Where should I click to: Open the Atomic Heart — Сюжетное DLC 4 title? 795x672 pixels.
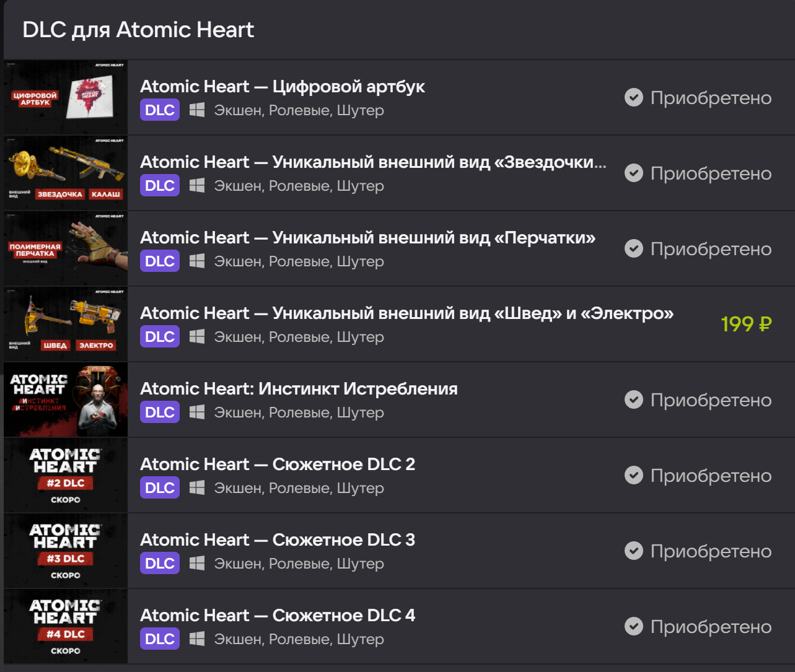[x=278, y=616]
